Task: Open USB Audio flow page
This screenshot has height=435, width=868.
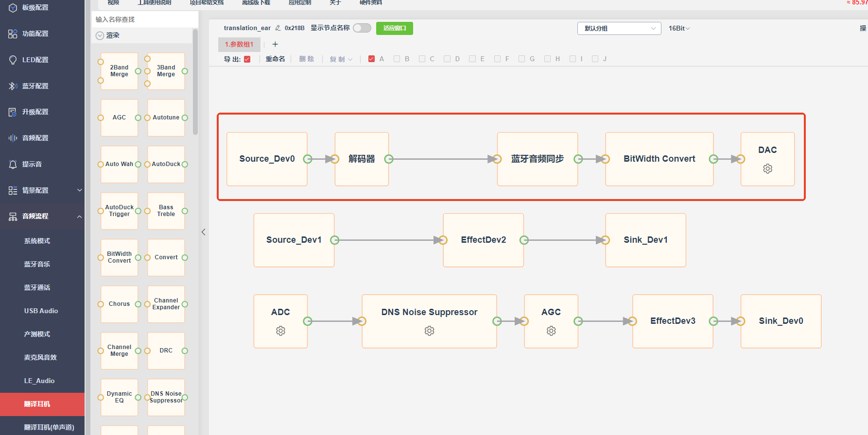Action: [x=41, y=311]
